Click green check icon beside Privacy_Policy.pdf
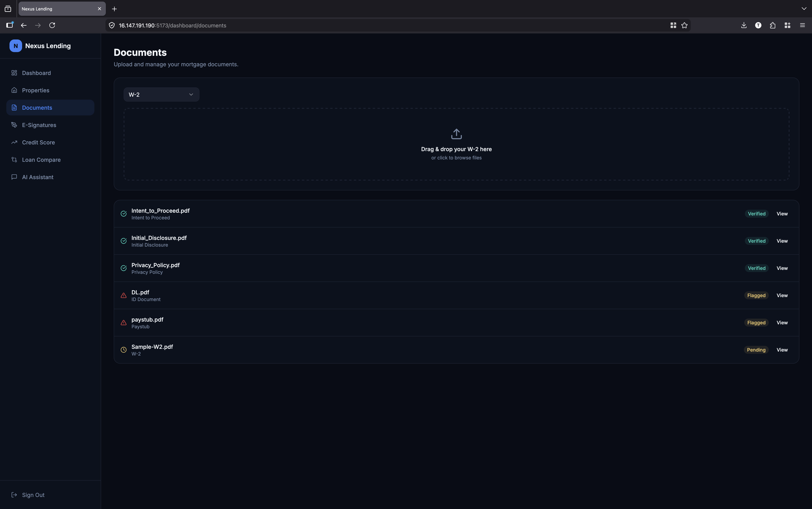This screenshot has height=509, width=812. pyautogui.click(x=124, y=268)
